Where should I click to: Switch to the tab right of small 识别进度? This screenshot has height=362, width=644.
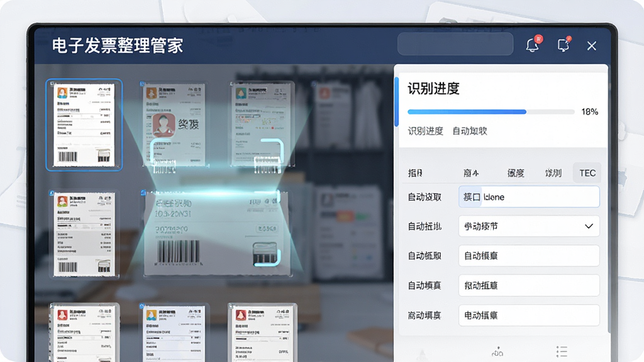469,131
